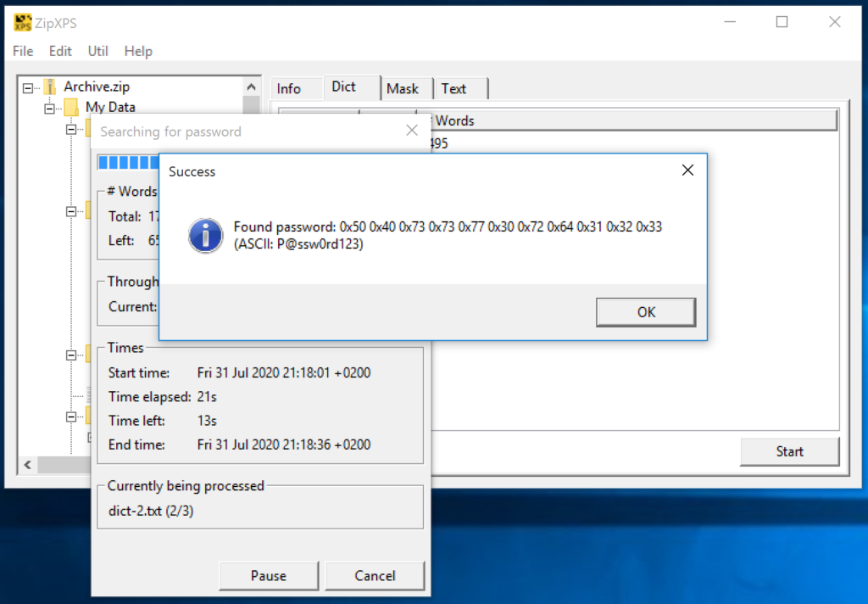Click the Start button

(789, 451)
